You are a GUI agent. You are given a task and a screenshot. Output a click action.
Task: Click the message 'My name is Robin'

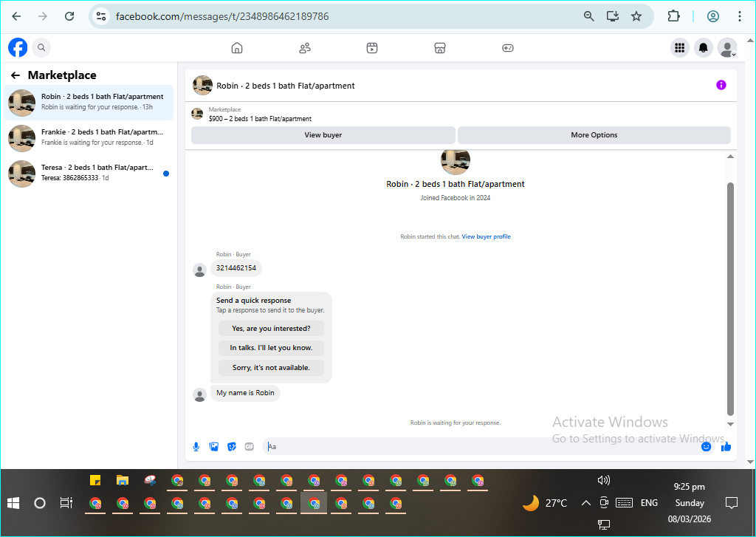click(x=245, y=393)
